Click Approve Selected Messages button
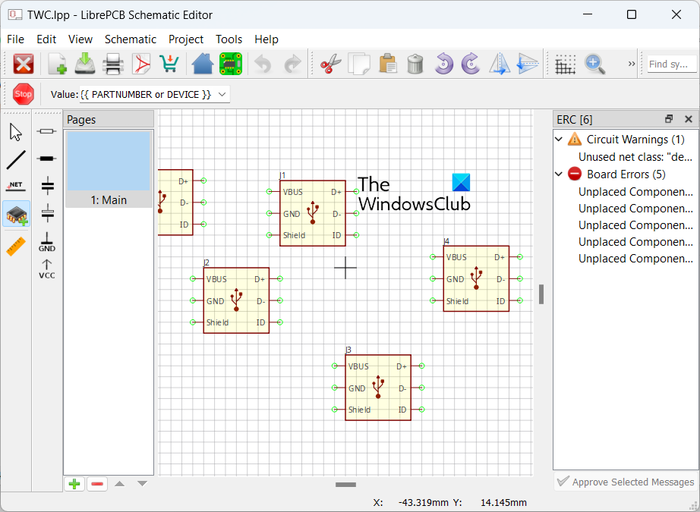Viewport: 700px width, 512px height. tap(625, 482)
